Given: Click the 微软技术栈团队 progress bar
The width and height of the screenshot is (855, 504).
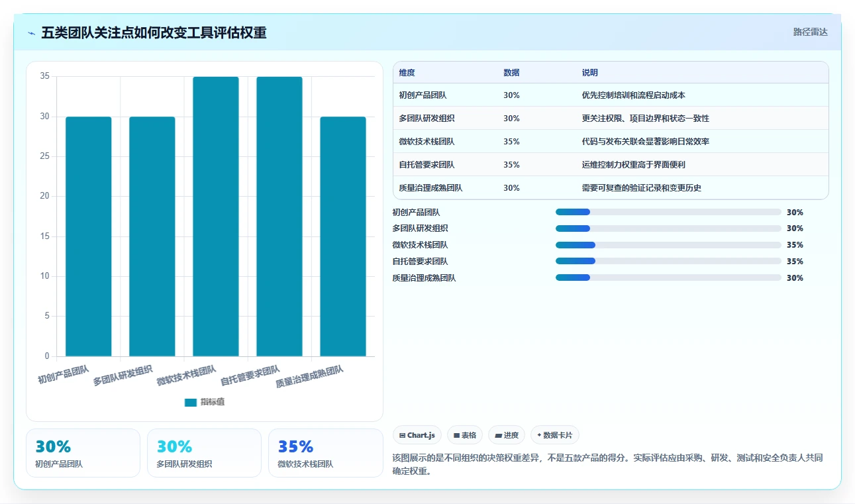Looking at the screenshot, I should coord(668,245).
